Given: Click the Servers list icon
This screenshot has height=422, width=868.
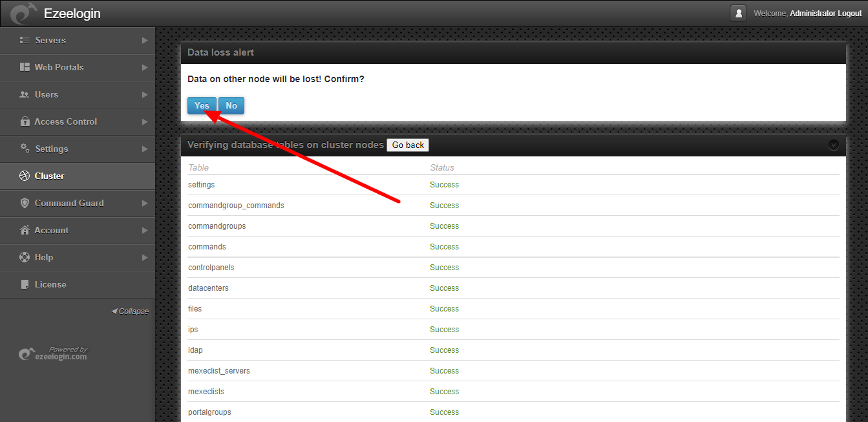Looking at the screenshot, I should (25, 40).
